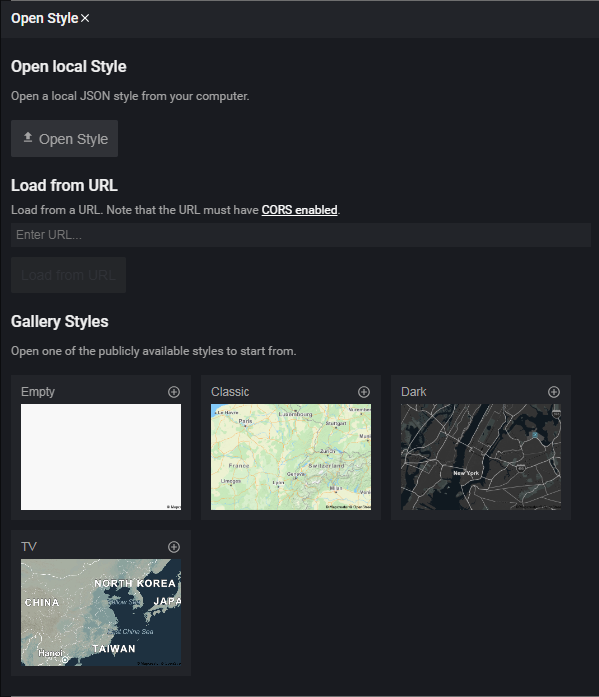Select the Dark map style thumbnail
The image size is (599, 697).
(481, 457)
